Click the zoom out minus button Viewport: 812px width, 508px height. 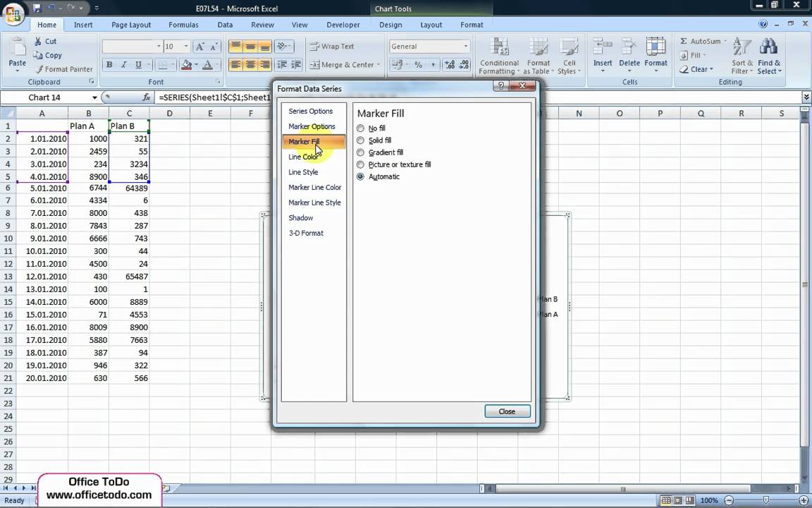coord(729,500)
